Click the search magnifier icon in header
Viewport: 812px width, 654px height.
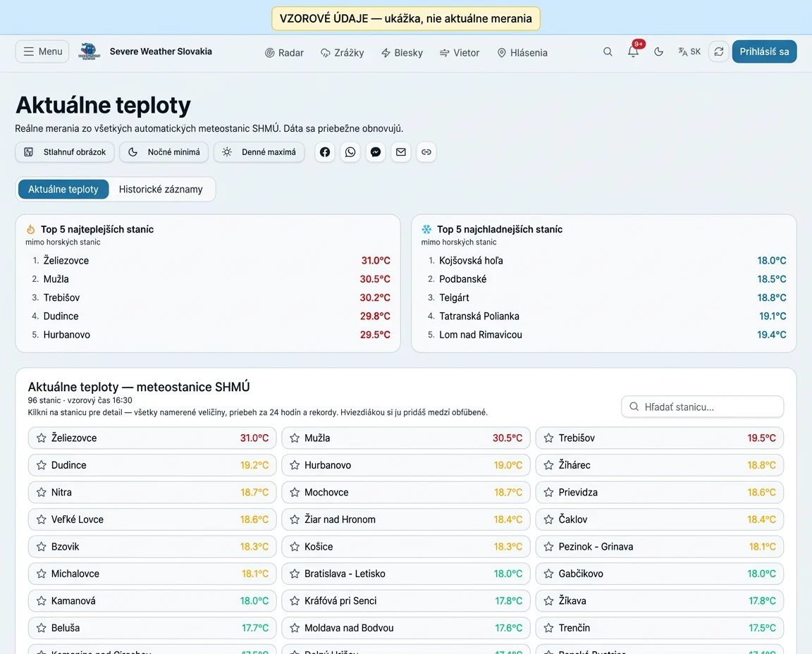tap(608, 51)
